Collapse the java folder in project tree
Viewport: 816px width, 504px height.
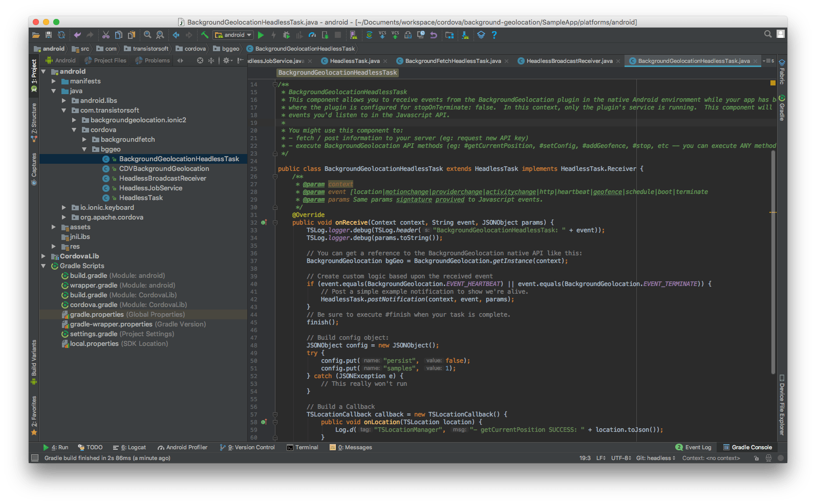(54, 91)
